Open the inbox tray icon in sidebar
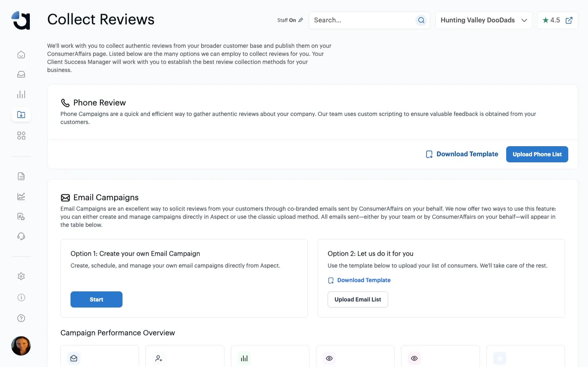588x367 pixels. click(x=21, y=74)
